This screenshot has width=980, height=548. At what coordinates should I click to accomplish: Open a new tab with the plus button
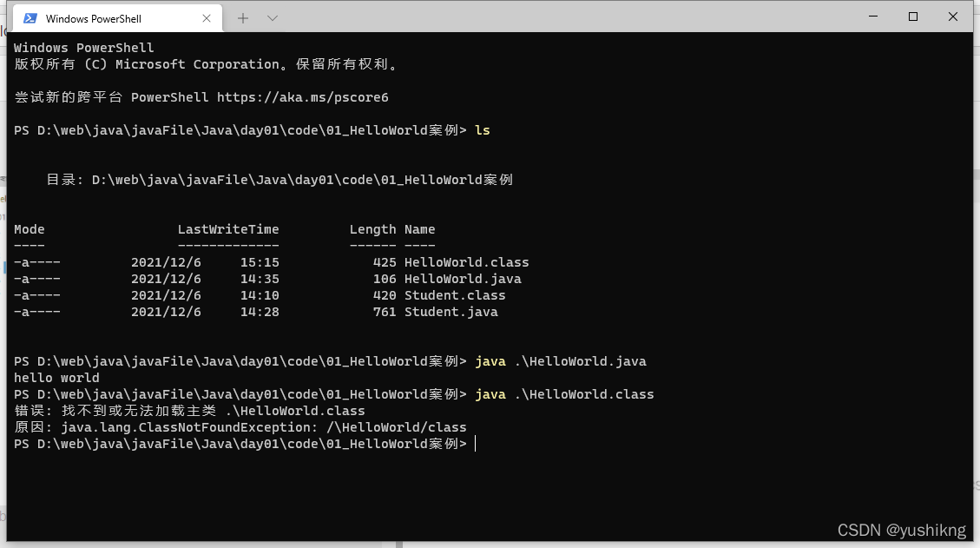245,17
